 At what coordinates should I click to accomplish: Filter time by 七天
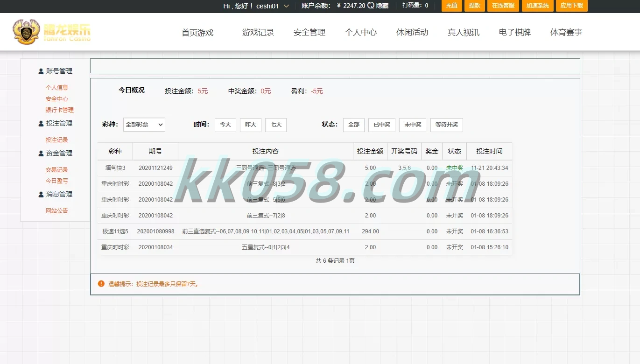(276, 125)
